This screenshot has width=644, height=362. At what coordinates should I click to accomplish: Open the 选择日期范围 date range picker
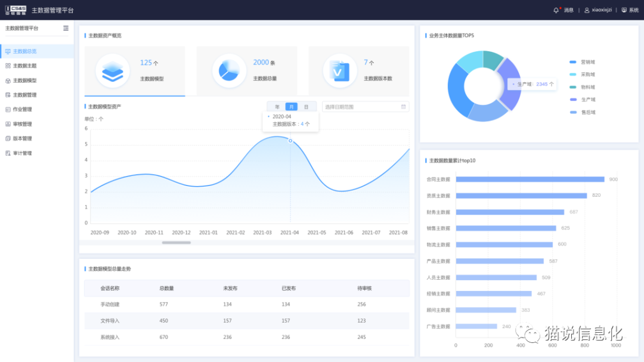click(x=361, y=107)
